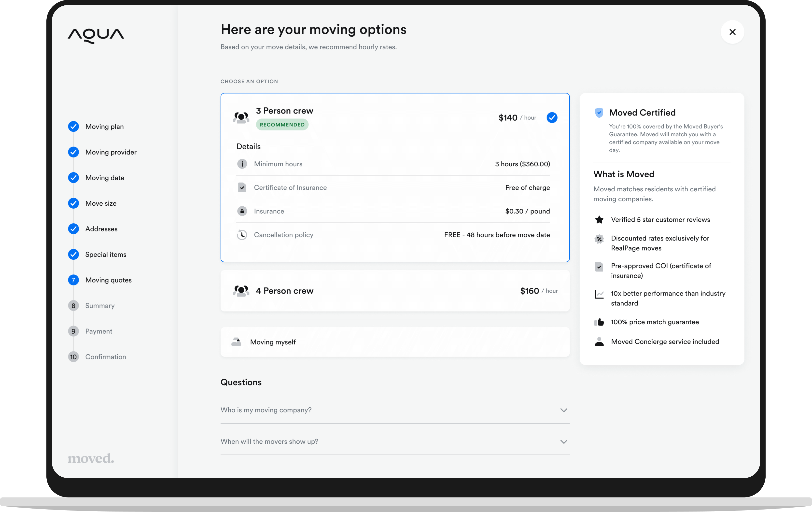Viewport: 812px width, 512px height.
Task: Click the moved. logo in sidebar
Action: [91, 458]
